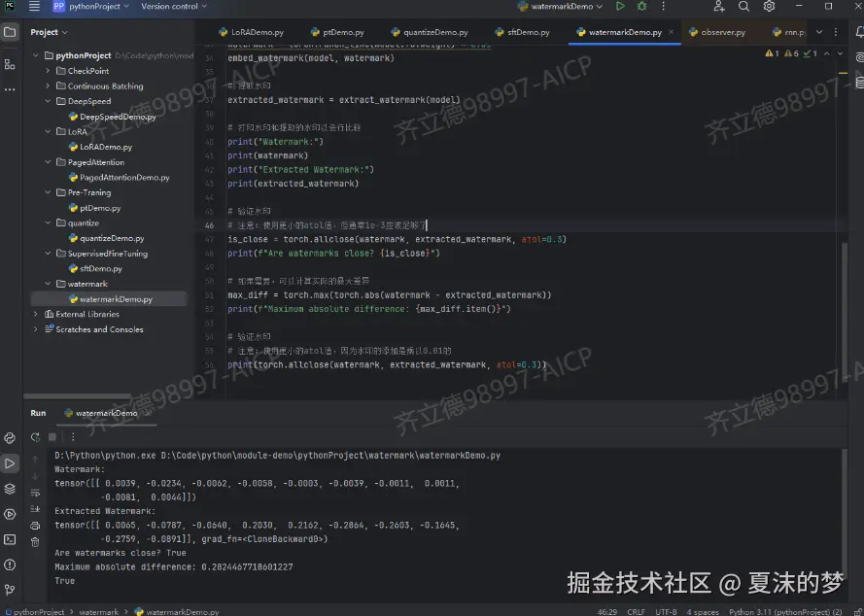Screen dimensions: 864x616
Task: Expand the CheckPoint folder
Action: pyautogui.click(x=48, y=71)
